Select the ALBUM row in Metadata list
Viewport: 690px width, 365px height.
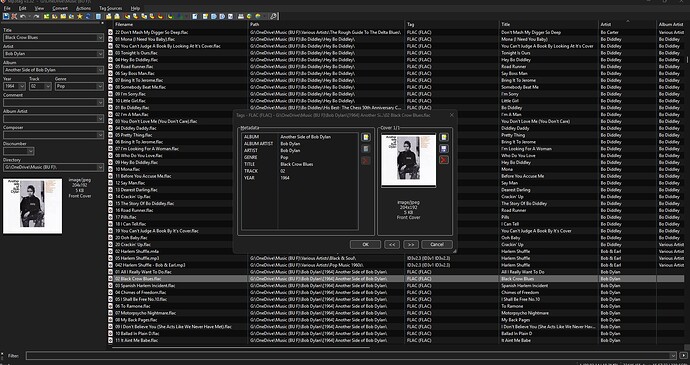[300, 137]
